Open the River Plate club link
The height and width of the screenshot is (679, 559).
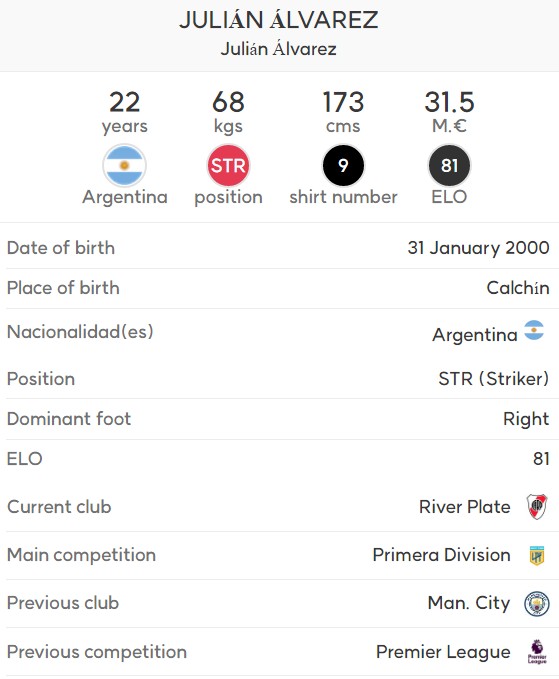coord(465,507)
